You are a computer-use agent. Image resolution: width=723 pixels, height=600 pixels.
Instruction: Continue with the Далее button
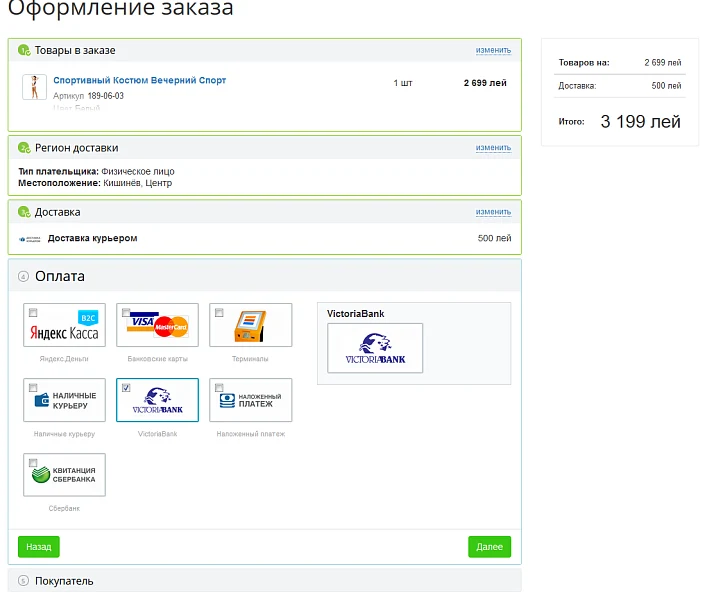489,547
